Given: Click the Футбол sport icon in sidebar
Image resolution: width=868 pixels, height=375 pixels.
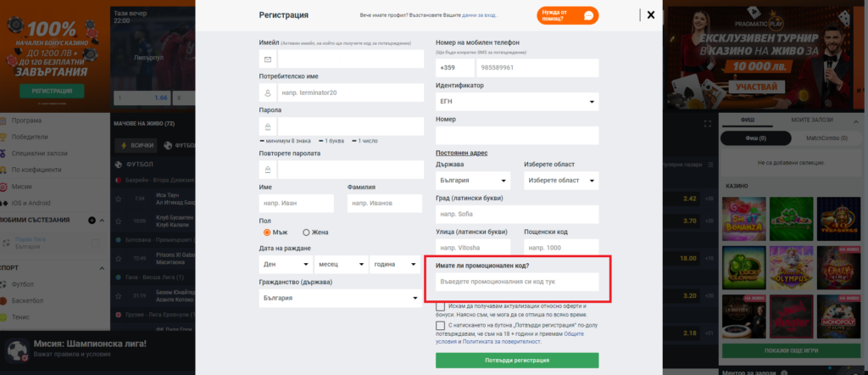Looking at the screenshot, I should [4, 284].
